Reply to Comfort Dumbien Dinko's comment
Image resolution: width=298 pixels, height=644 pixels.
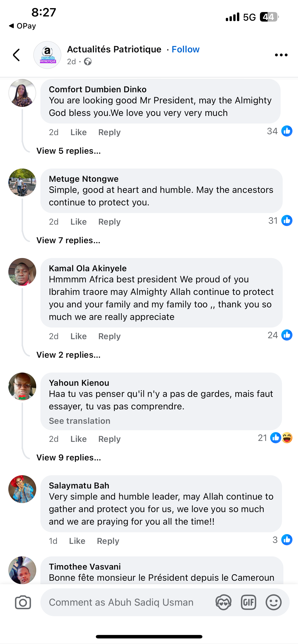coord(109,132)
